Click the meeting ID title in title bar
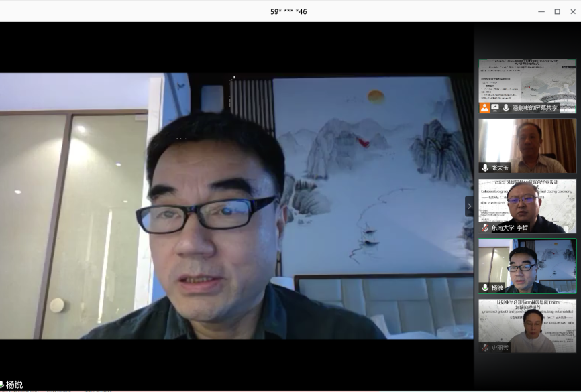This screenshot has width=581, height=392. [x=288, y=11]
